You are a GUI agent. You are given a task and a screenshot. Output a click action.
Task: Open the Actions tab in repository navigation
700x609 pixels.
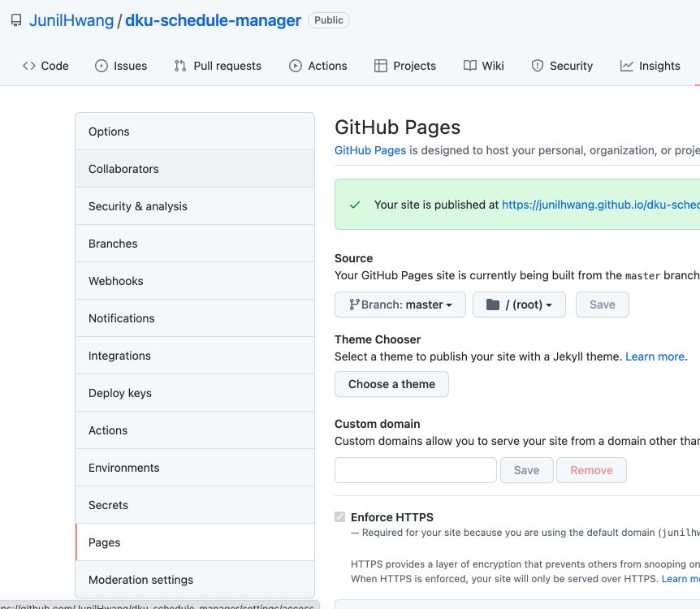click(x=318, y=66)
